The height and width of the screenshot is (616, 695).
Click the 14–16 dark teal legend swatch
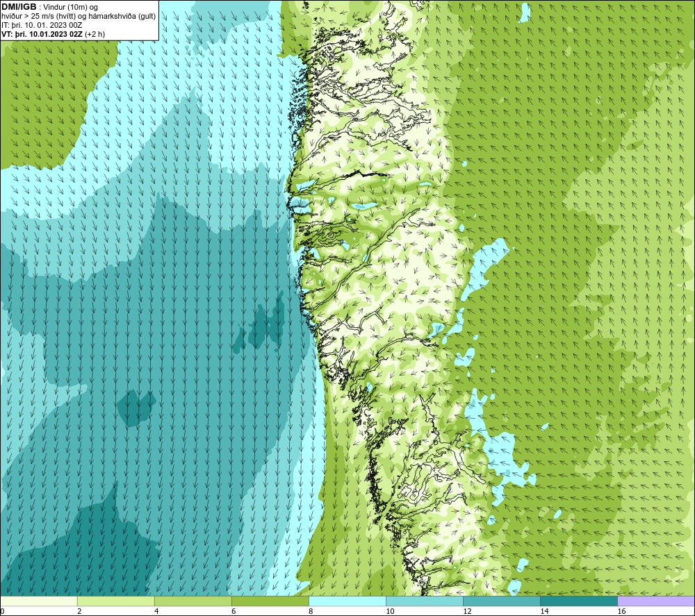click(578, 601)
